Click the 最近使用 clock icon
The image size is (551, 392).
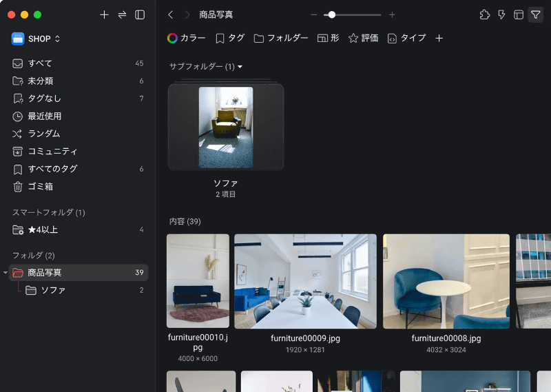[18, 116]
